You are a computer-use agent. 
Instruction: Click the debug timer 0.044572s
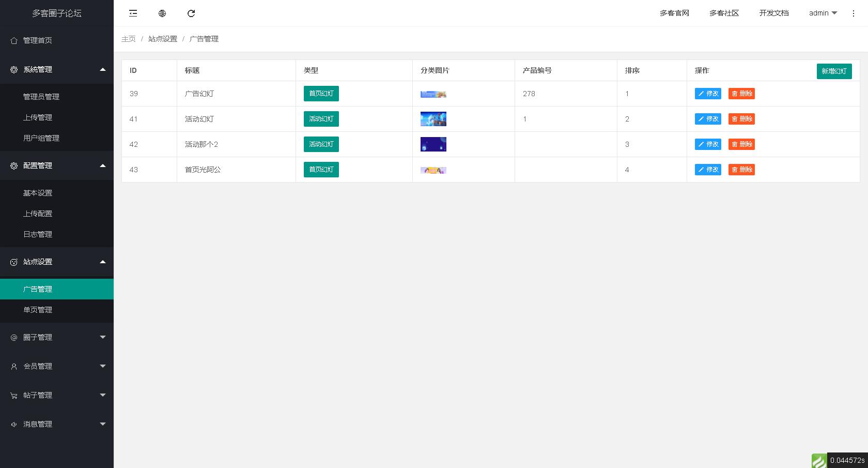pyautogui.click(x=847, y=460)
